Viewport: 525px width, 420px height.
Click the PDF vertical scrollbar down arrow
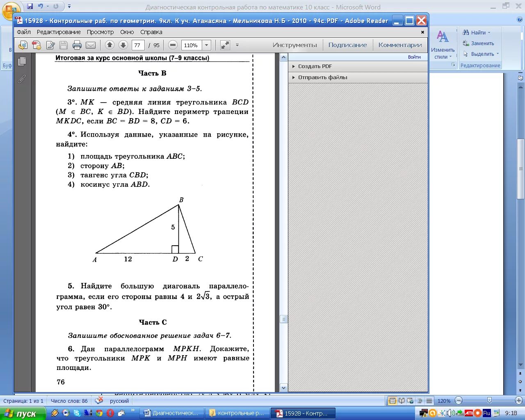point(283,387)
